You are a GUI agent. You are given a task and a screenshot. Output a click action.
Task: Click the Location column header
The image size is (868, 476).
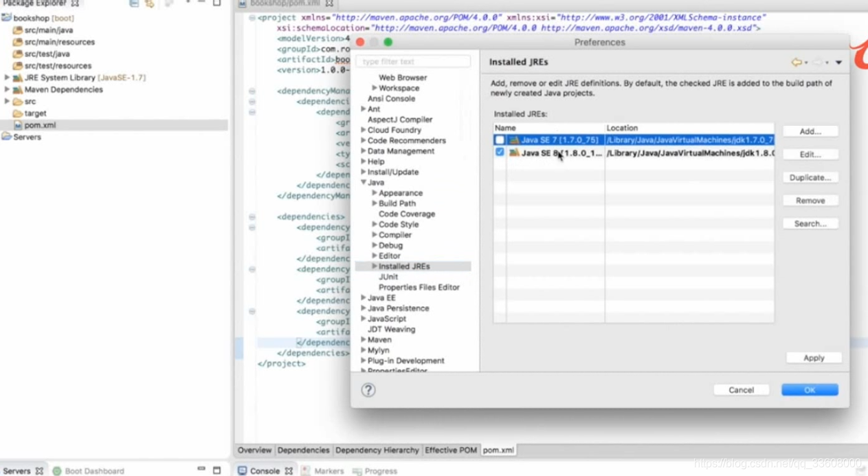(x=689, y=128)
